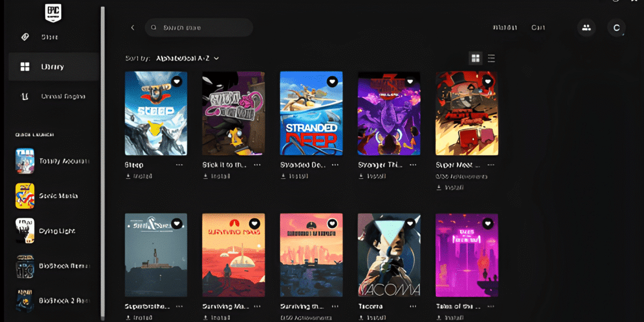644x322 pixels.
Task: Open the Stick it to the Man cover
Action: (x=233, y=113)
